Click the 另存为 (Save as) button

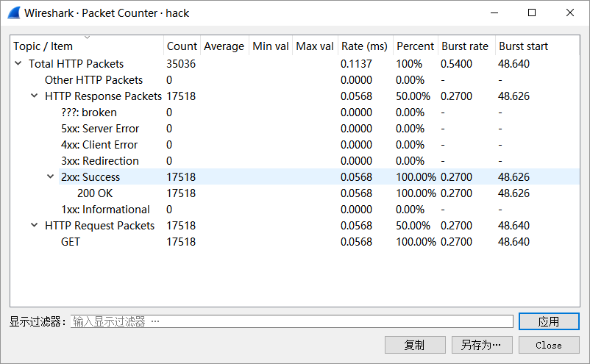pyautogui.click(x=482, y=345)
